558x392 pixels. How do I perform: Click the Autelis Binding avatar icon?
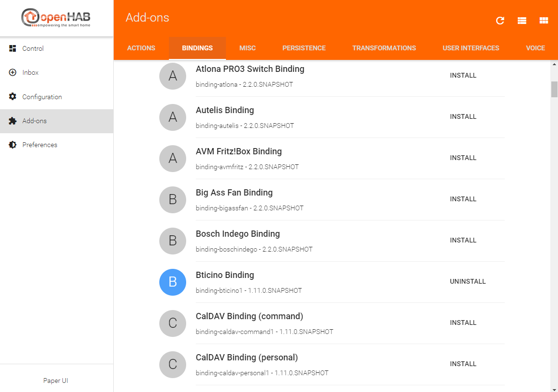(x=173, y=117)
